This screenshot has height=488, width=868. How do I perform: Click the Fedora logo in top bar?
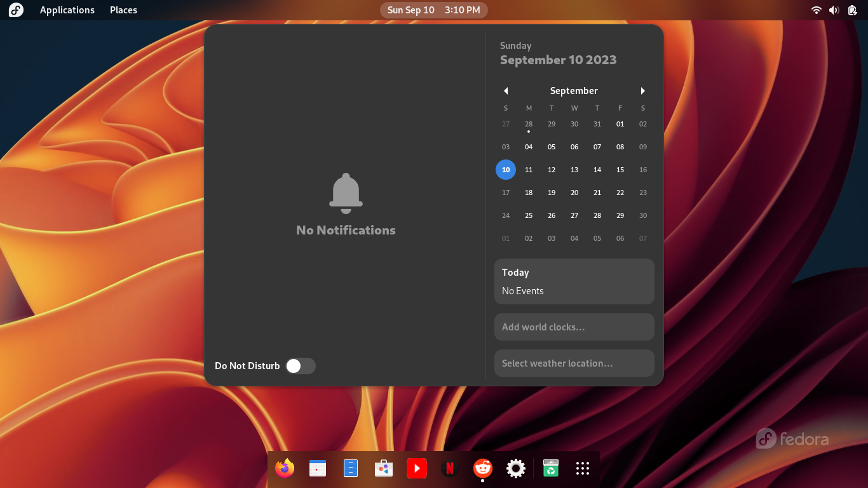pos(16,10)
